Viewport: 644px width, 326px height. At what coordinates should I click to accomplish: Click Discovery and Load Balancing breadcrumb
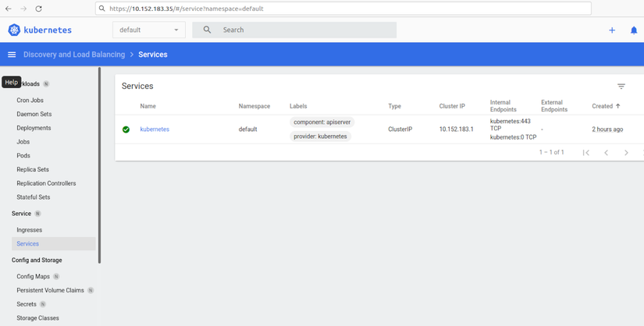74,55
